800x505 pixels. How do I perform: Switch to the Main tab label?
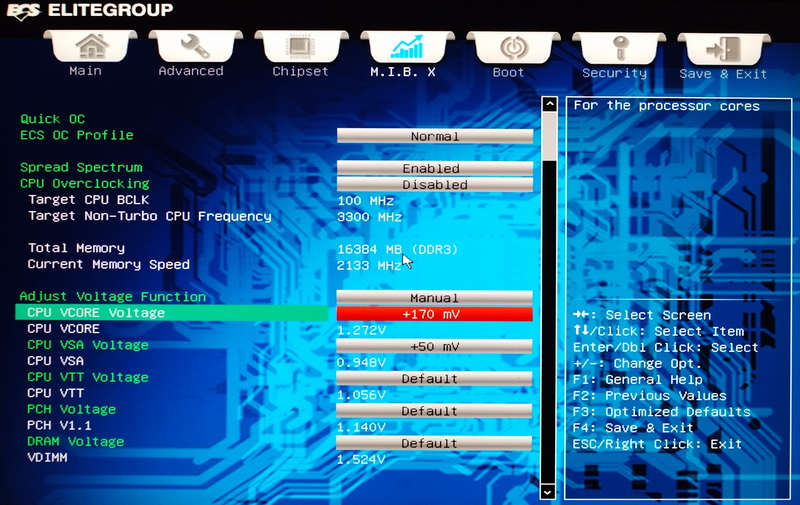[x=85, y=71]
